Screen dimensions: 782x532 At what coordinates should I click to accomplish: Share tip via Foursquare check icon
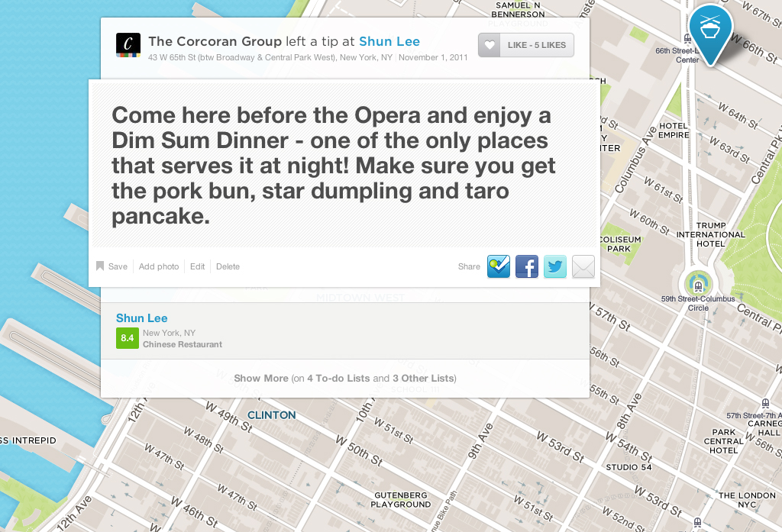(x=499, y=266)
